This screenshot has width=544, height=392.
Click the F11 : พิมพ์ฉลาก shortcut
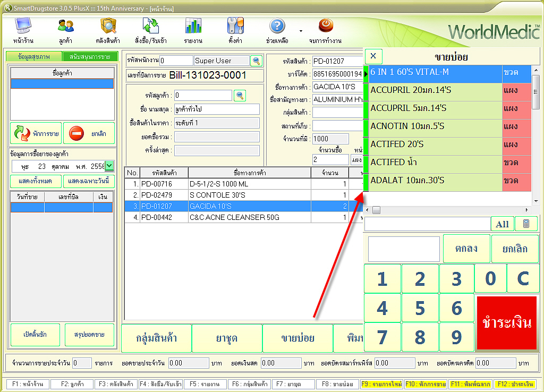[470, 384]
